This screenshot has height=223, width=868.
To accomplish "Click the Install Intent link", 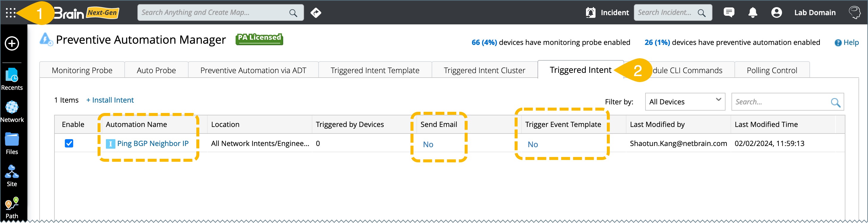I will 110,100.
